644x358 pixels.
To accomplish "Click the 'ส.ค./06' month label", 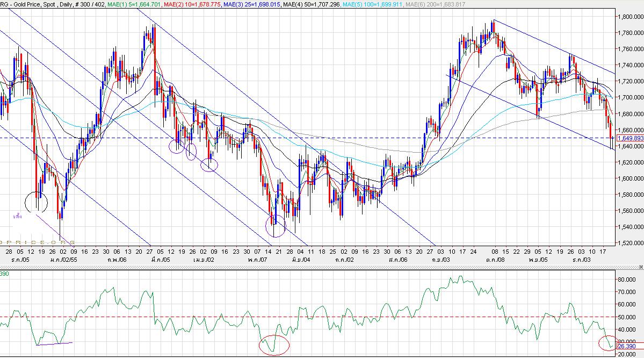I will pos(398,260).
